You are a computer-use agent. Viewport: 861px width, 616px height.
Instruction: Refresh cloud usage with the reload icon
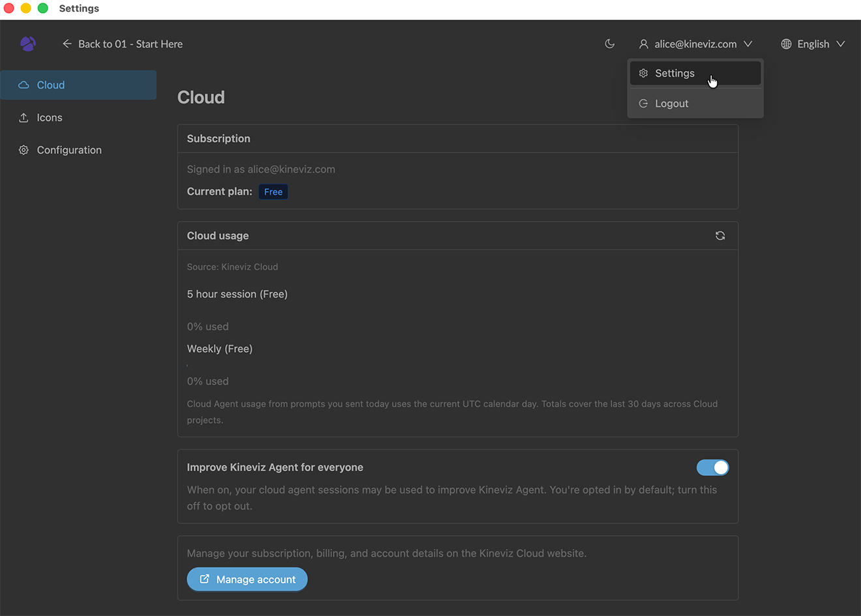[x=720, y=235]
